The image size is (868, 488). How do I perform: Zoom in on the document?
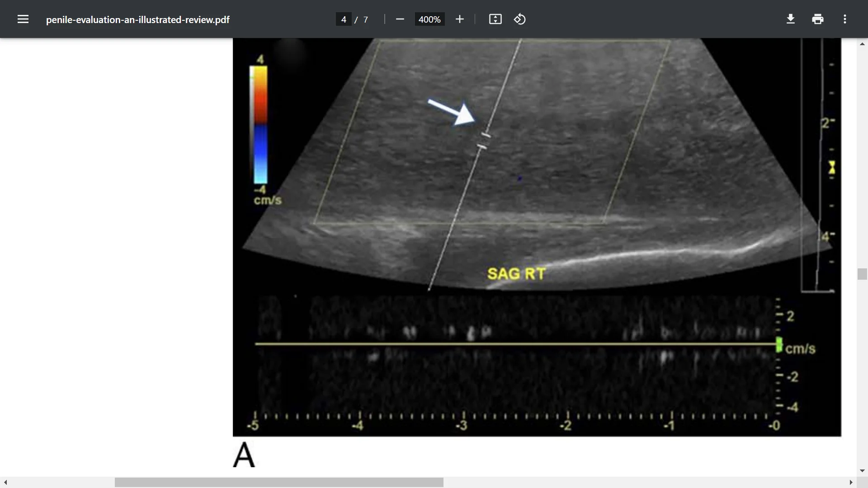point(460,19)
